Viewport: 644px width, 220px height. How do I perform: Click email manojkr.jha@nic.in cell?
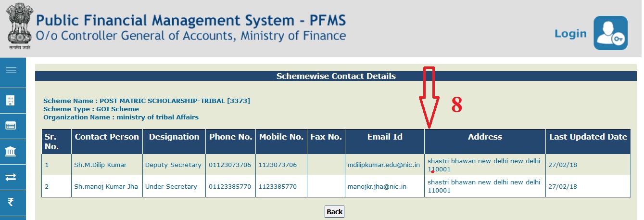coord(377,186)
